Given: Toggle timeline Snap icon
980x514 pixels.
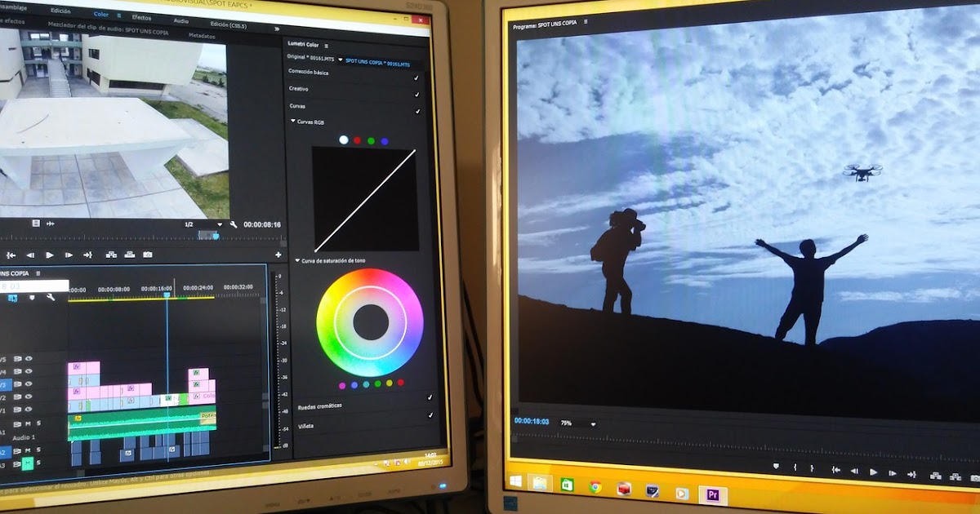Looking at the screenshot, I should click(12, 298).
